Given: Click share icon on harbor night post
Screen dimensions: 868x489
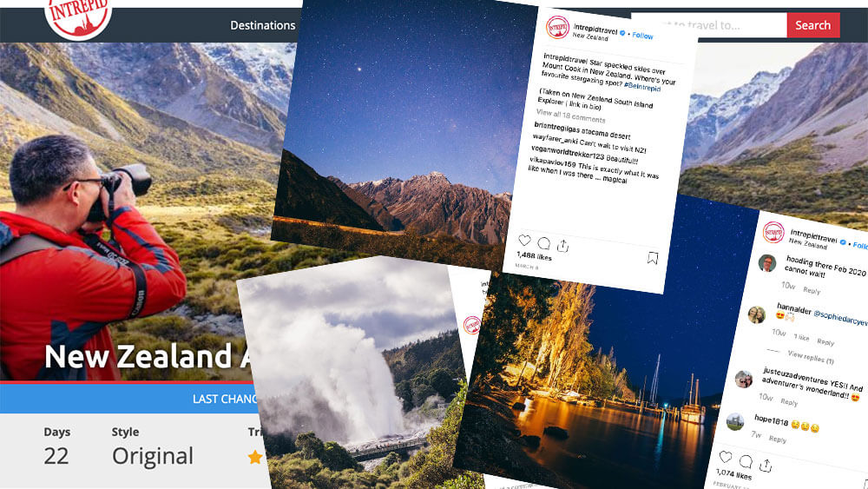Looking at the screenshot, I should (766, 466).
